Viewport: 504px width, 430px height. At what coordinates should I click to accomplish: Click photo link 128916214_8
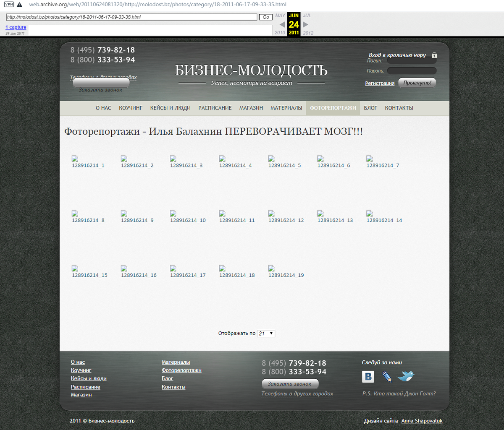(88, 220)
